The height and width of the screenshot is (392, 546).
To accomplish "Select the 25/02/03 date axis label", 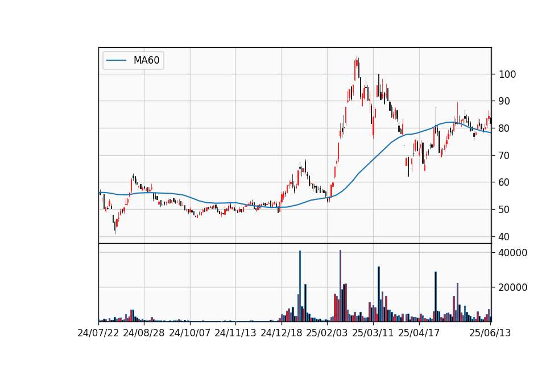I will point(327,333).
